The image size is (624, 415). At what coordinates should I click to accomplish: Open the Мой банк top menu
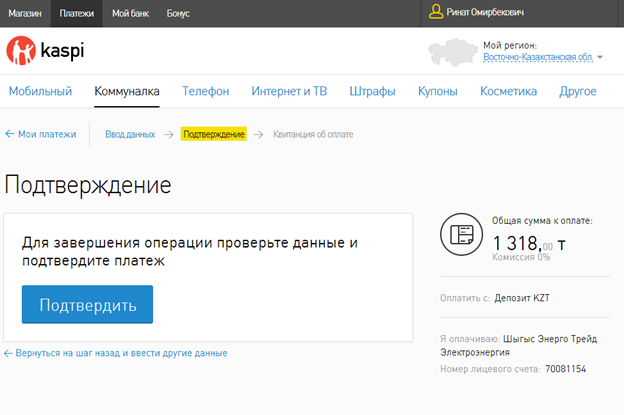click(131, 14)
